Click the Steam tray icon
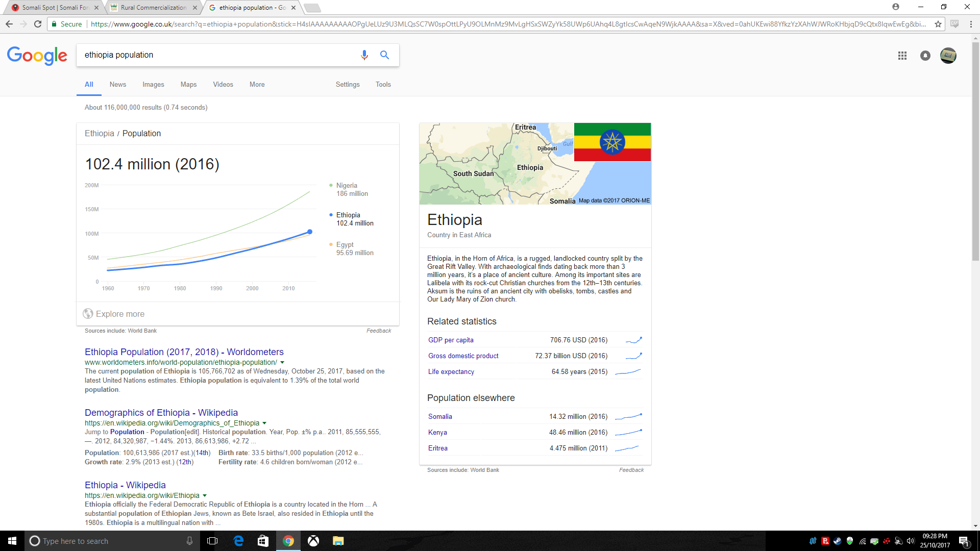 (838, 541)
